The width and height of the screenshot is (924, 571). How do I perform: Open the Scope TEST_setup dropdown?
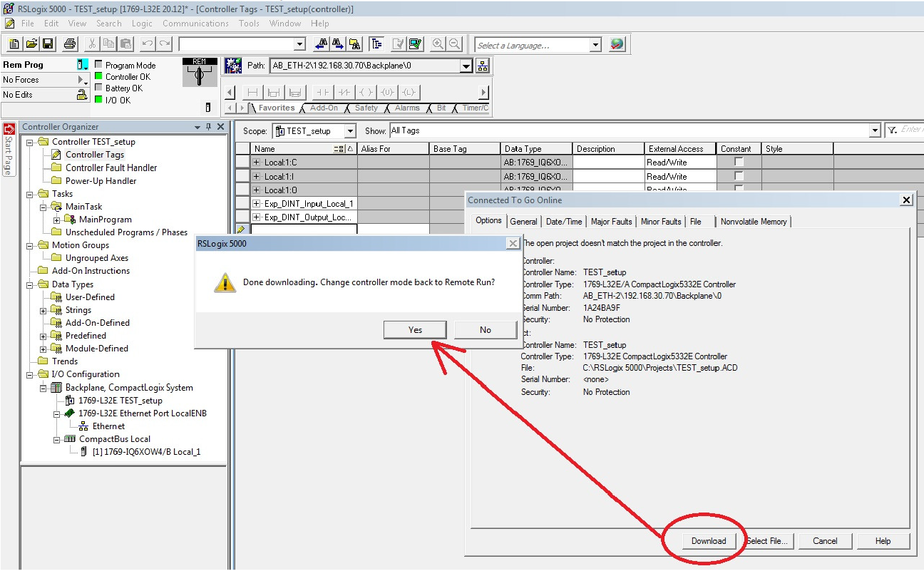350,131
